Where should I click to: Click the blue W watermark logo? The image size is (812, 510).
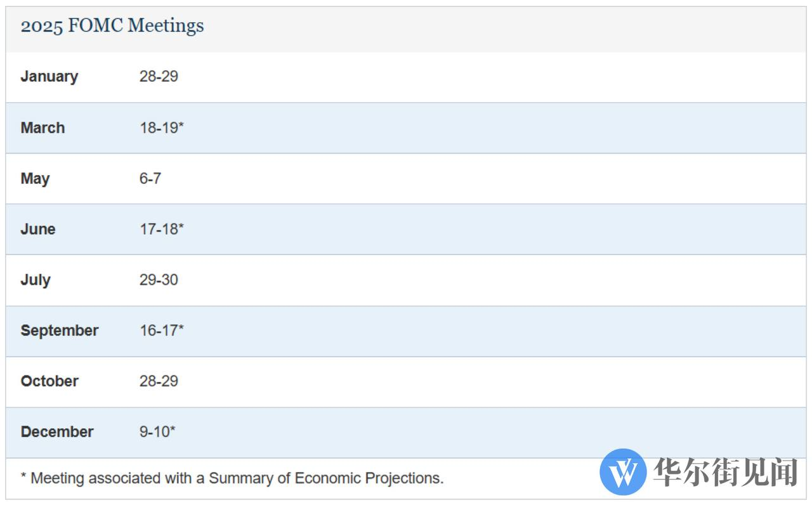pos(623,472)
